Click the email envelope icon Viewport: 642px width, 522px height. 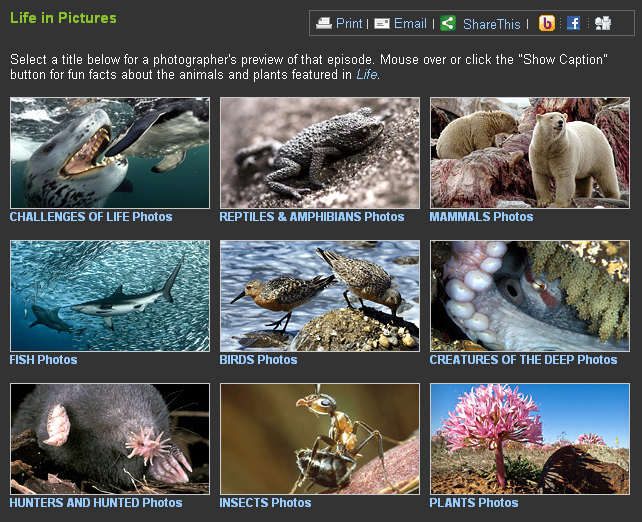coord(382,23)
